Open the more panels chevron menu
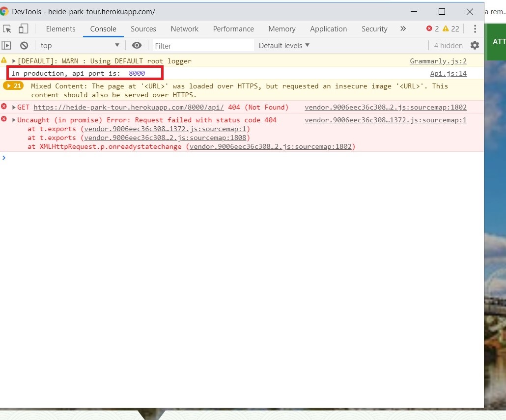The image size is (506, 420). point(403,28)
